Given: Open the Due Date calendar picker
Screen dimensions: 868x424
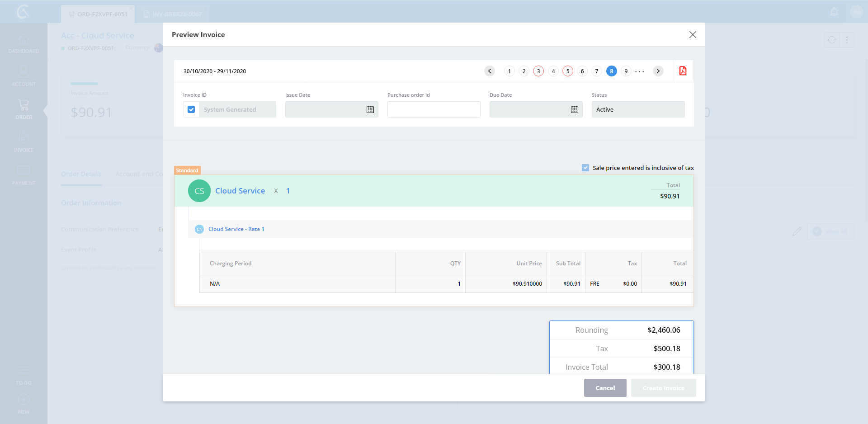Looking at the screenshot, I should [574, 109].
